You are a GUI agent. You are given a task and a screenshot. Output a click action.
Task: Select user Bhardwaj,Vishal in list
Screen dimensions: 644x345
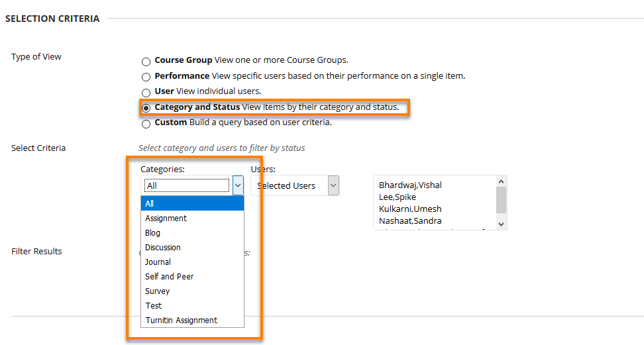tap(410, 185)
